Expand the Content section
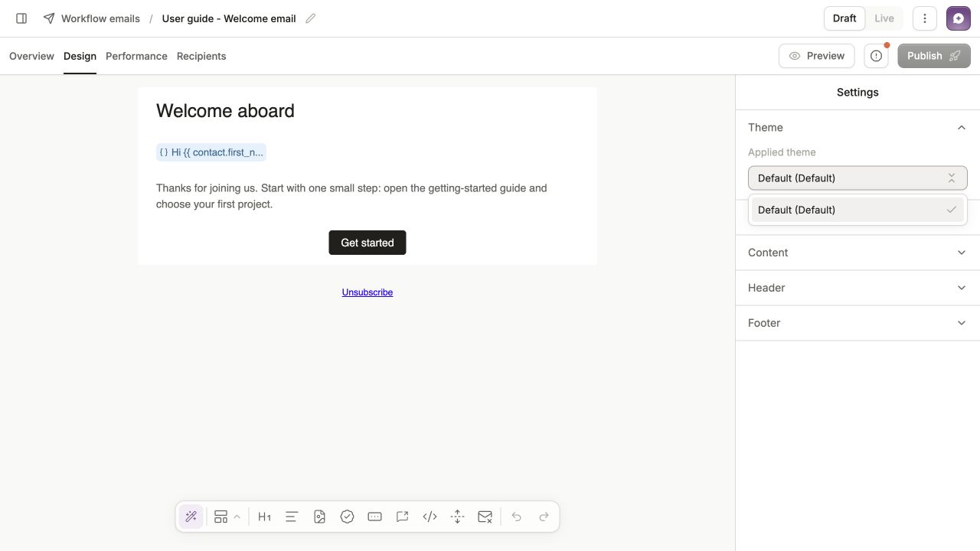 tap(857, 253)
